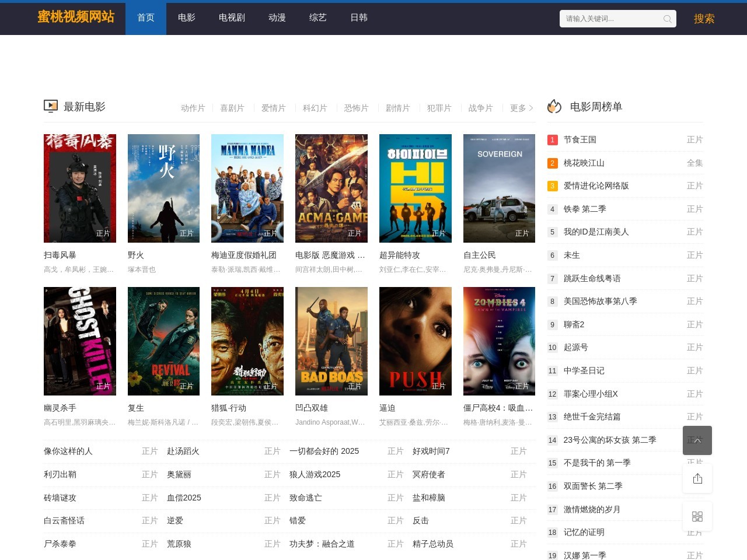The width and height of the screenshot is (747, 560).
Task: Click the 最新电影 section screen icon
Action: coord(51,106)
